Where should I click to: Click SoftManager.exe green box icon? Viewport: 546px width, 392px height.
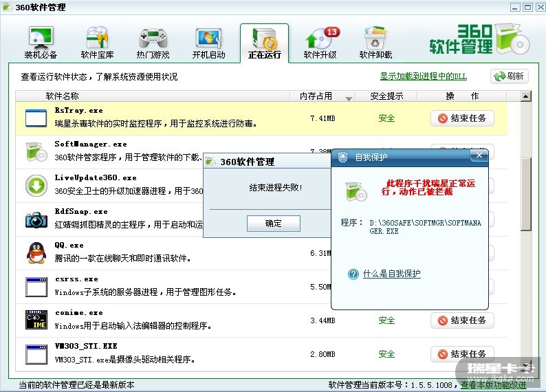coord(36,151)
